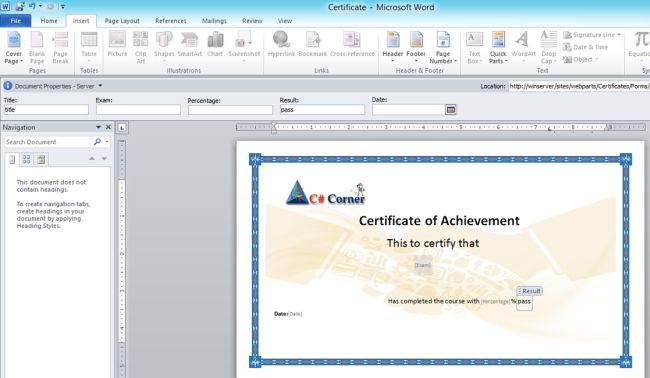650x378 pixels.
Task: Expand the Signature Line dropdown arrow
Action: pos(619,35)
